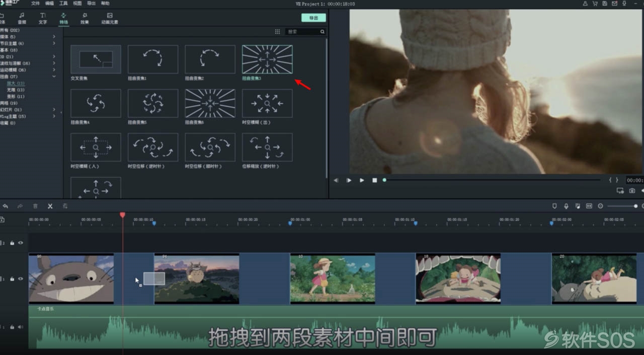Expand the 幻灯片 (31) category
This screenshot has height=355, width=644.
[54, 109]
